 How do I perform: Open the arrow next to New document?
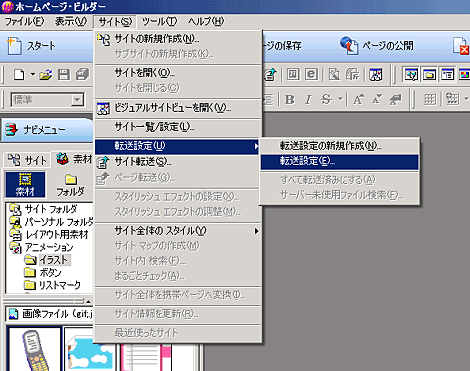(x=33, y=74)
